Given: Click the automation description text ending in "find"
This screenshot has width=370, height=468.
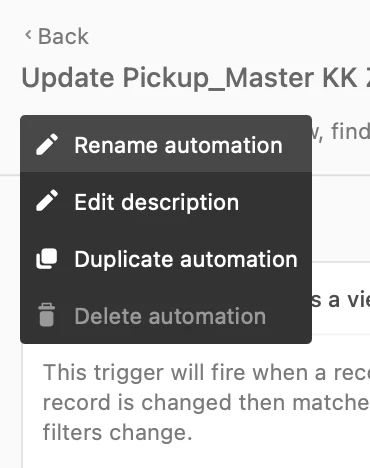Looking at the screenshot, I should pos(341,132).
